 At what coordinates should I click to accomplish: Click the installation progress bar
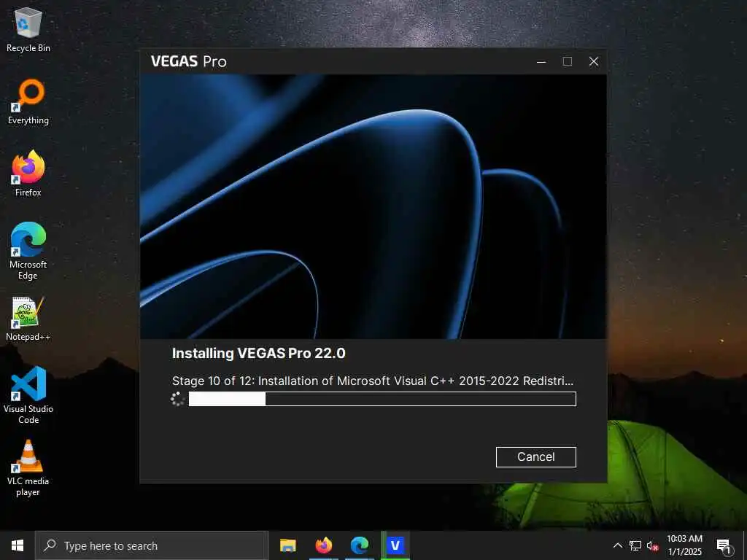(382, 399)
